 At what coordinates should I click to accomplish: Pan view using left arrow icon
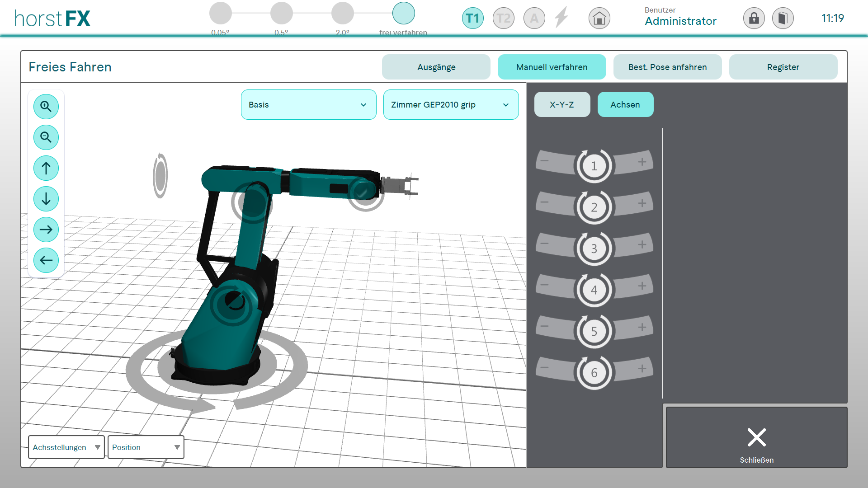[x=46, y=260]
